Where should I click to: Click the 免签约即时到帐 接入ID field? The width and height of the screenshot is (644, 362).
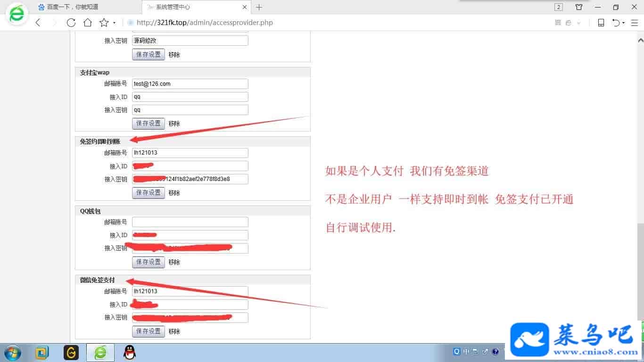(x=190, y=166)
